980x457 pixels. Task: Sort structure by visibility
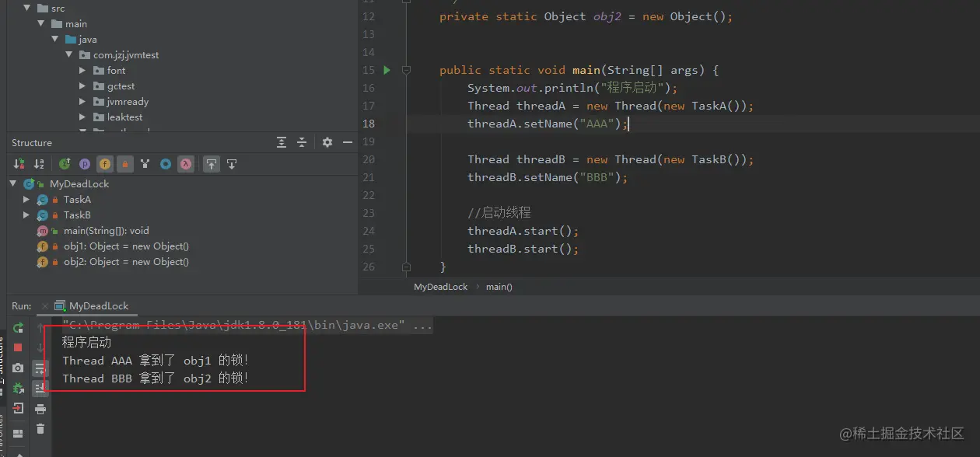click(x=19, y=164)
